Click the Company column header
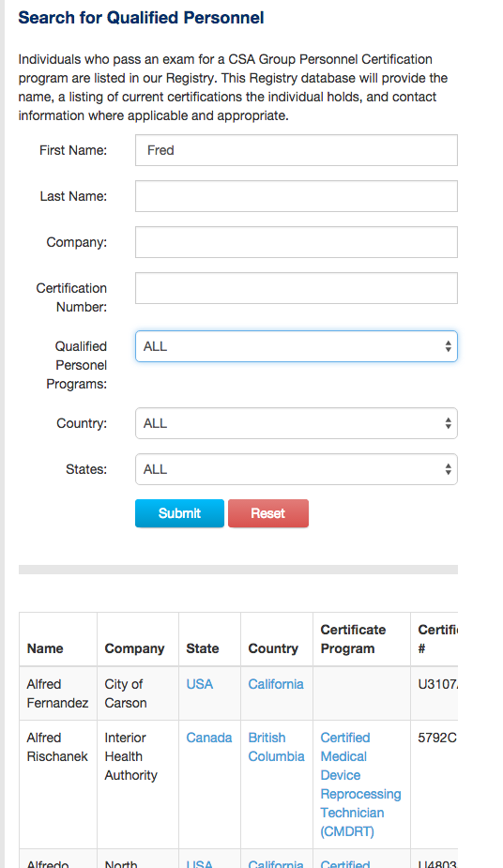Screen dimensions: 503x868 pos(134,648)
